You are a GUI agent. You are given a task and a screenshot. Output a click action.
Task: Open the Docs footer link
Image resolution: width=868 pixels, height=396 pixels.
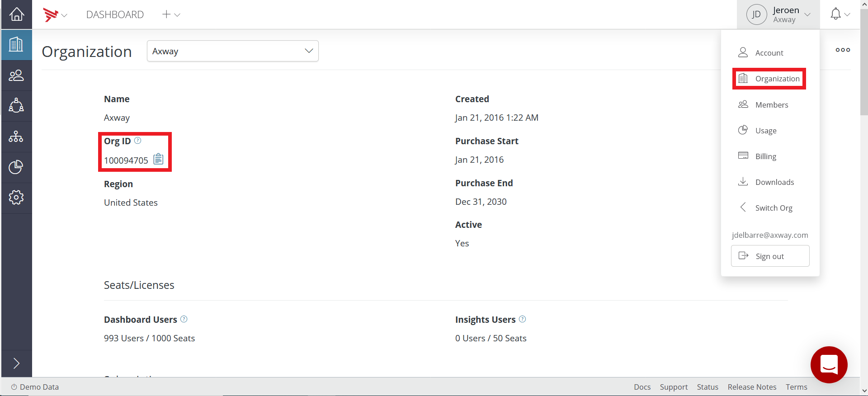tap(642, 387)
